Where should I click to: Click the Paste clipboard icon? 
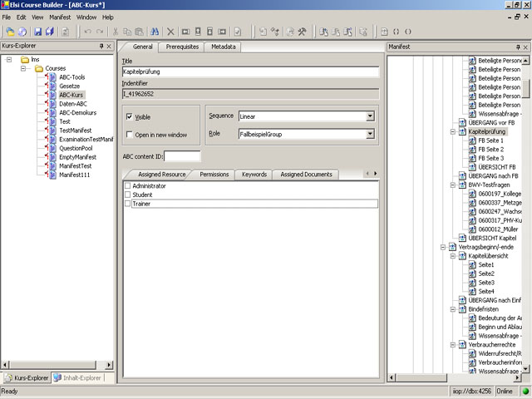coord(139,32)
